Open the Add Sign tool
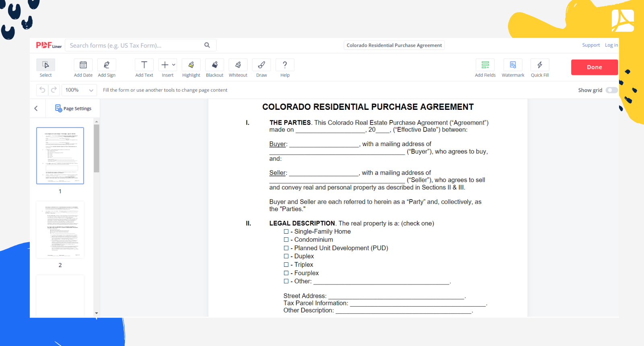Screen dimensions: 644x346 pos(107,65)
